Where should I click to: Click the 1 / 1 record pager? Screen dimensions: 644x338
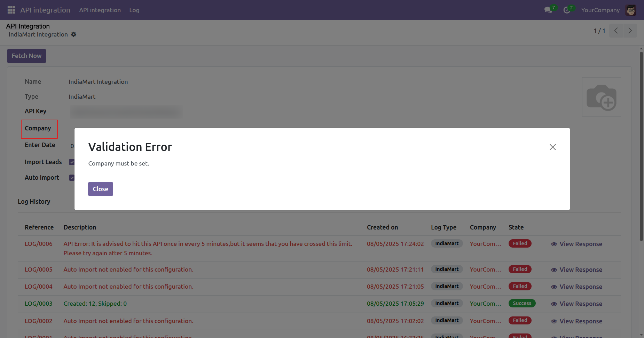point(599,31)
